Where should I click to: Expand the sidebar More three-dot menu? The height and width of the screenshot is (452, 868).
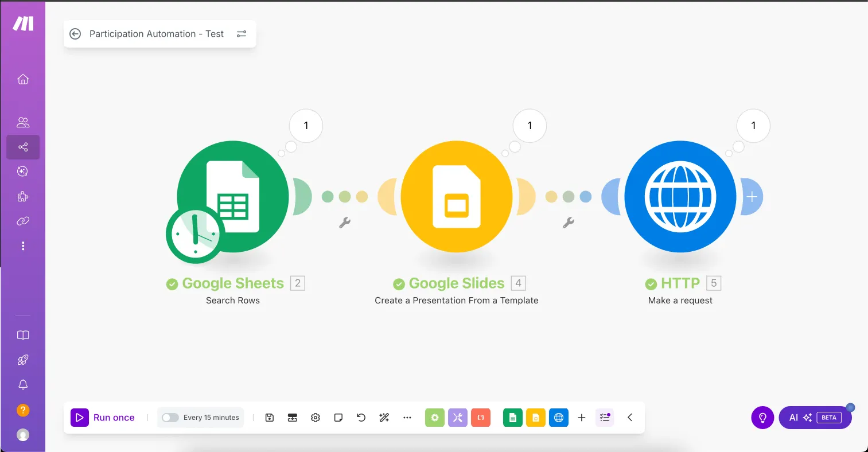[x=23, y=246]
